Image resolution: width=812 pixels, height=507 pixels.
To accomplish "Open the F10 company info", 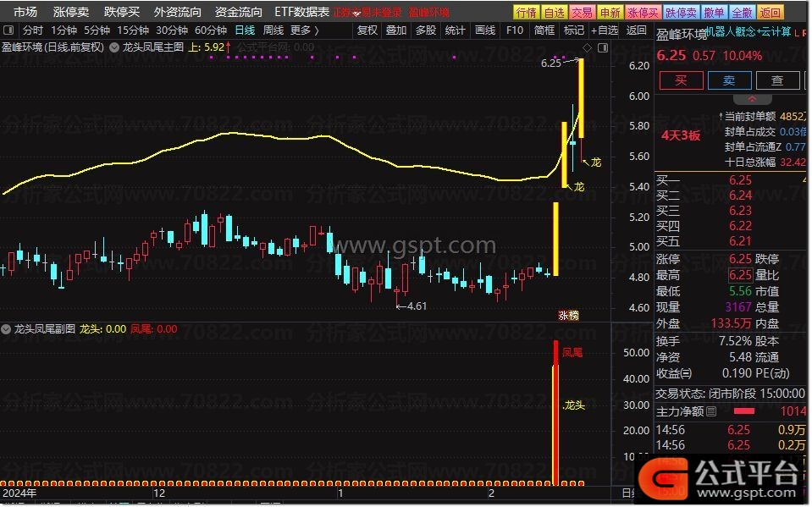I will [515, 30].
